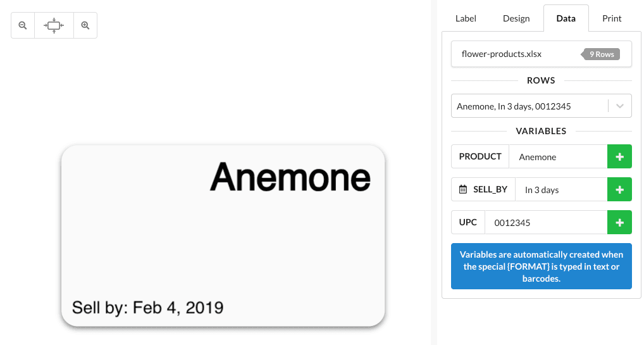Click the green plus next to SELL_BY
The image size is (644, 345).
point(619,189)
